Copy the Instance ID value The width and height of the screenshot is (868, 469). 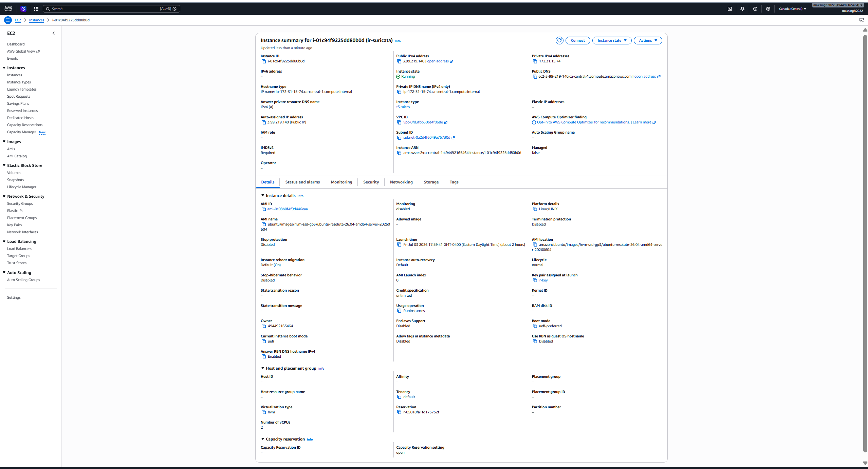pyautogui.click(x=264, y=61)
